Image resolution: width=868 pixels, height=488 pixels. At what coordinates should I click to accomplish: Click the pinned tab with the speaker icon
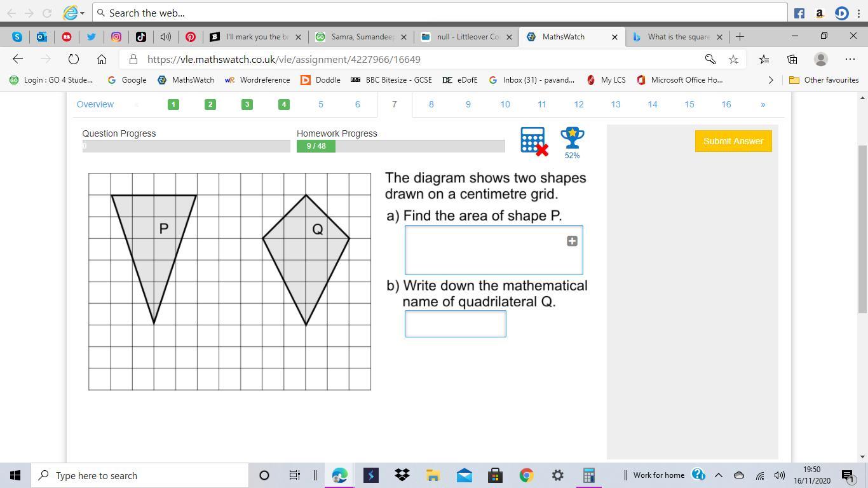tap(166, 37)
